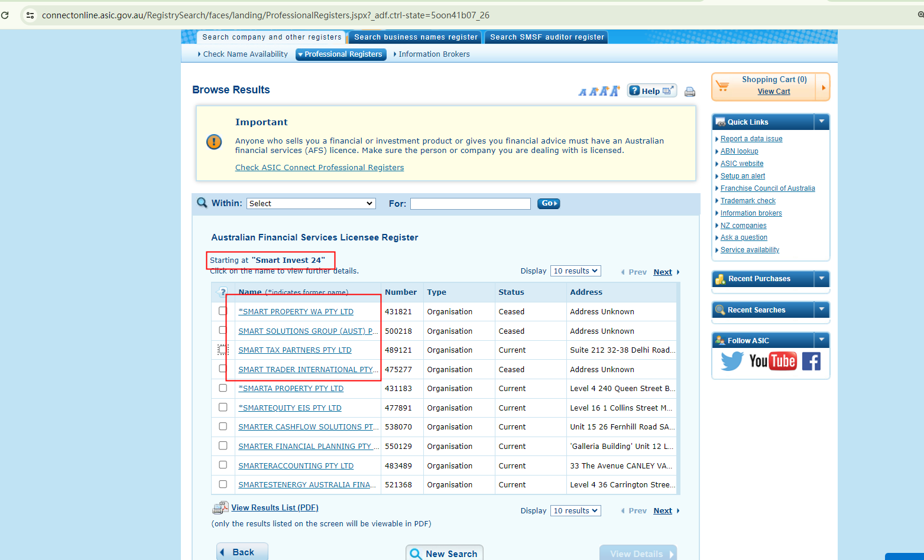Go to Next page at top of results
Viewport: 924px width, 560px height.
pyautogui.click(x=663, y=272)
